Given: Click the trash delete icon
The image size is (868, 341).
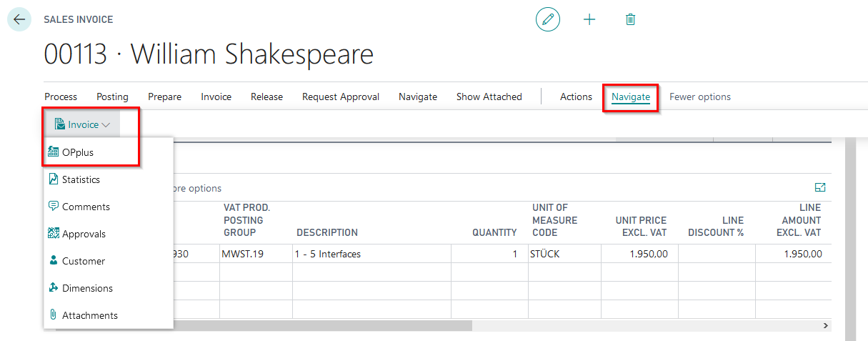Looking at the screenshot, I should 630,20.
